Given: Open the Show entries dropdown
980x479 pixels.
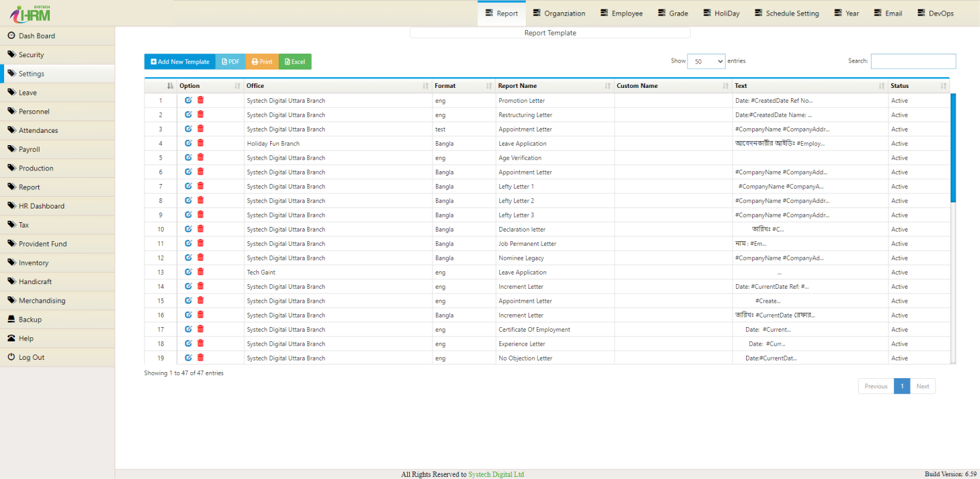Looking at the screenshot, I should [706, 61].
